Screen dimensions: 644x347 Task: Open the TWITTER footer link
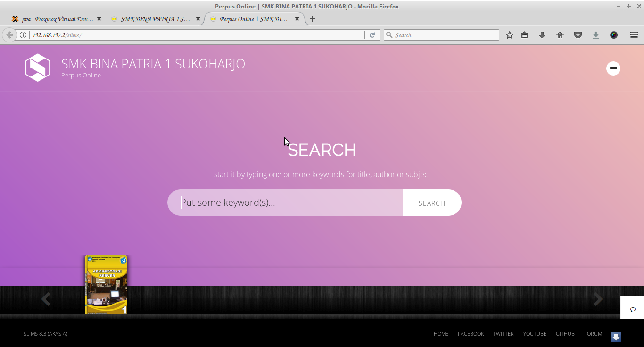coord(503,334)
